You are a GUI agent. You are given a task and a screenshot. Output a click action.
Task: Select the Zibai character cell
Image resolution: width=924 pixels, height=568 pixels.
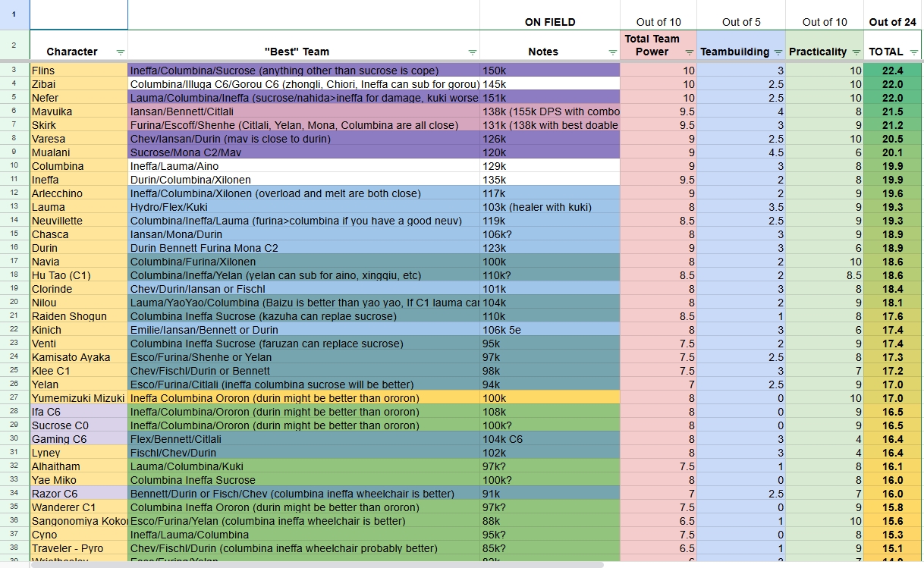pyautogui.click(x=79, y=84)
